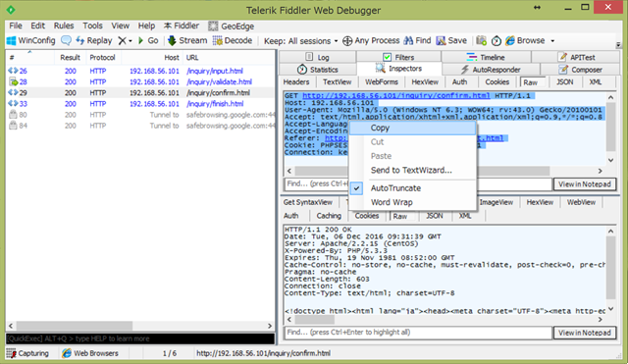Click Get SyntaxView tab
This screenshot has width=628, height=364.
tap(308, 202)
